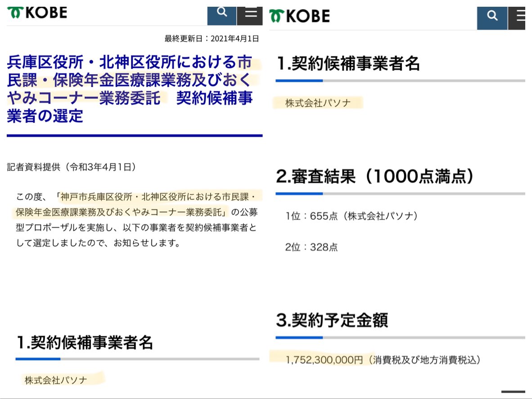
Task: Select 株式会社パソナ in the left screenshot
Action: coord(56,380)
